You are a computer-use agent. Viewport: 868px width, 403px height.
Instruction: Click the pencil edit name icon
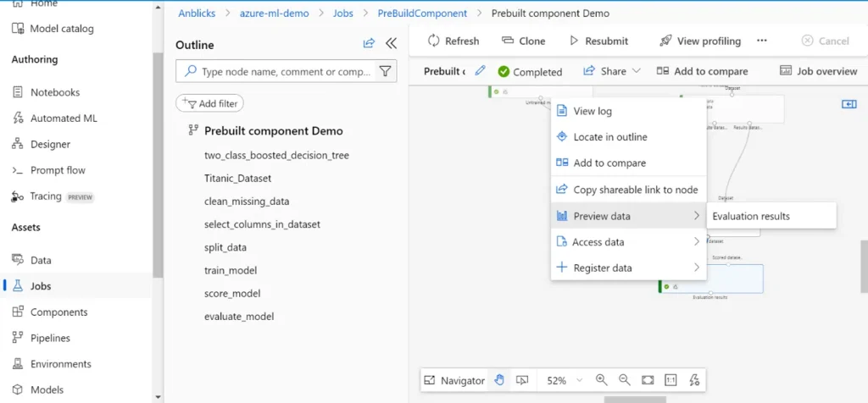[481, 71]
